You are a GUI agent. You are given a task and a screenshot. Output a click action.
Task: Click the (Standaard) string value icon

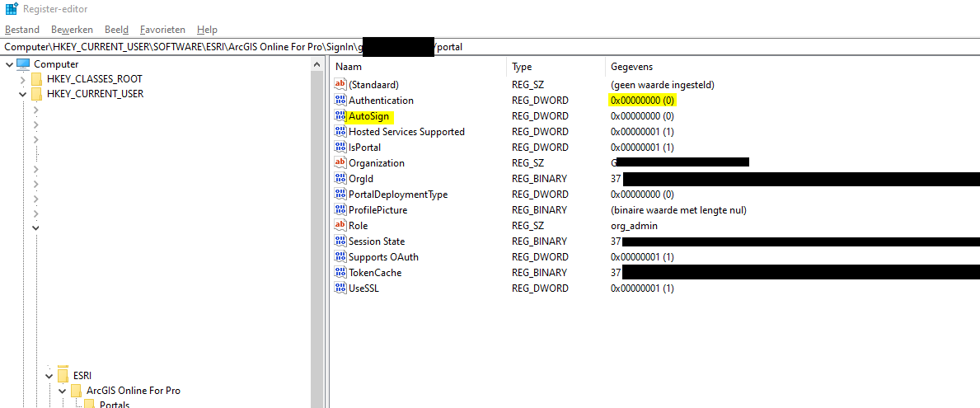coord(340,84)
